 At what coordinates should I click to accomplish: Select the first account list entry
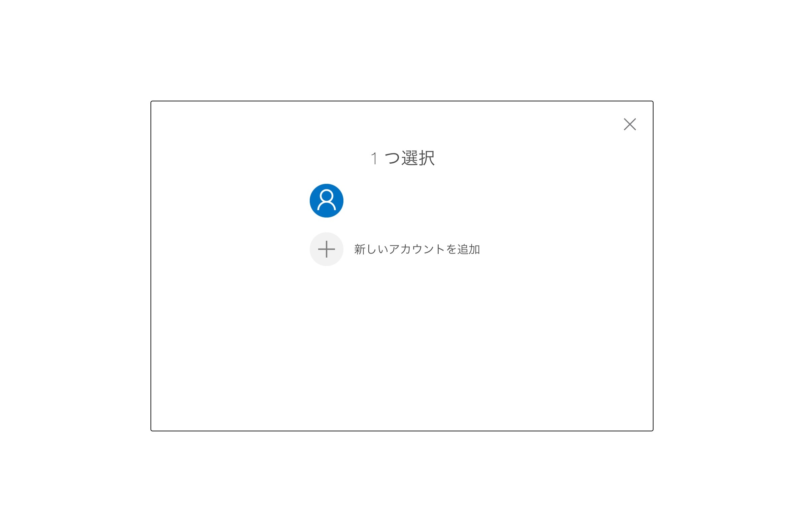pos(326,201)
